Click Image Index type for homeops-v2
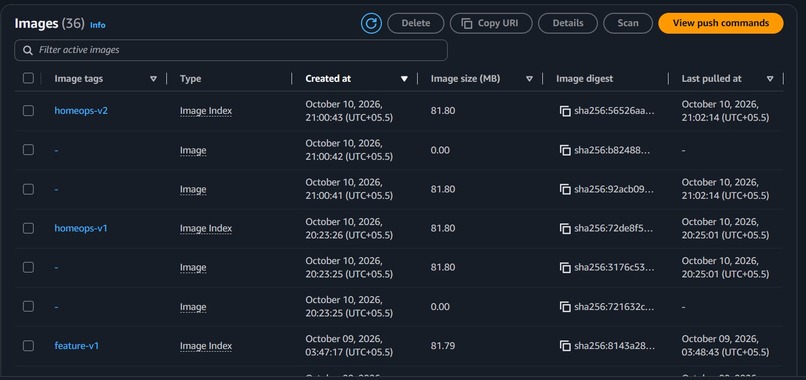This screenshot has width=806, height=380. (206, 111)
